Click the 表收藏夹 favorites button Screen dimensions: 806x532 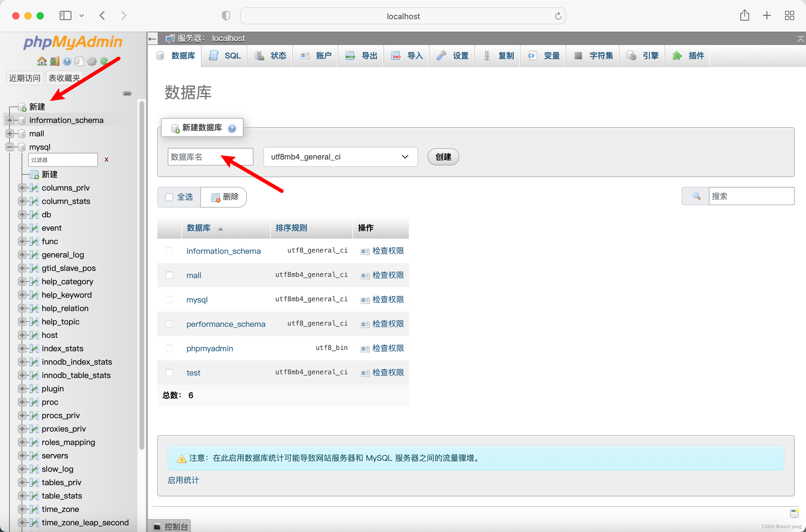[64, 79]
